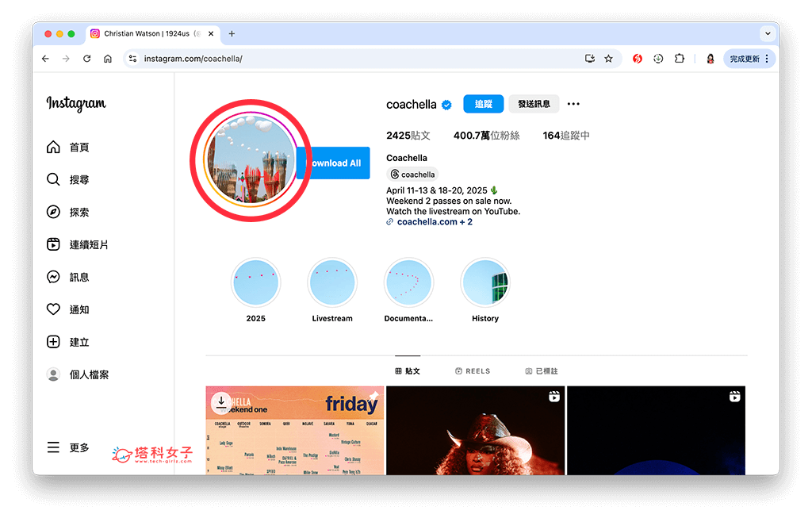812x518 pixels.
Task: Open a new browser tab with the plus
Action: [x=232, y=33]
